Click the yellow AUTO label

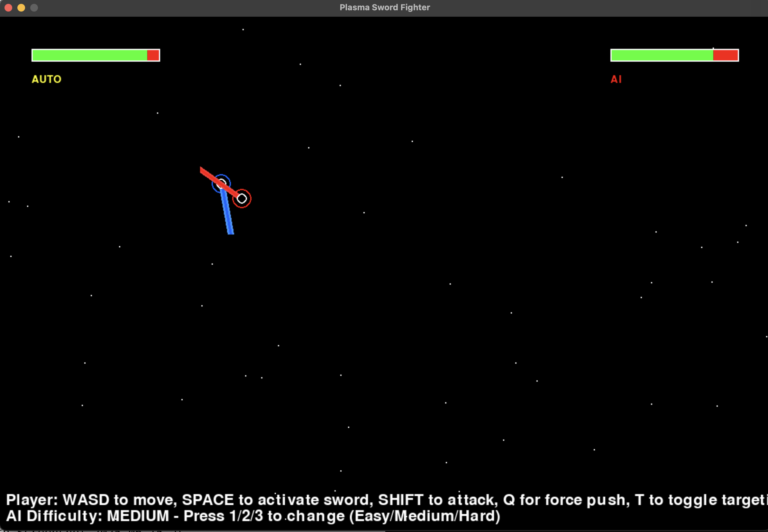tap(46, 79)
